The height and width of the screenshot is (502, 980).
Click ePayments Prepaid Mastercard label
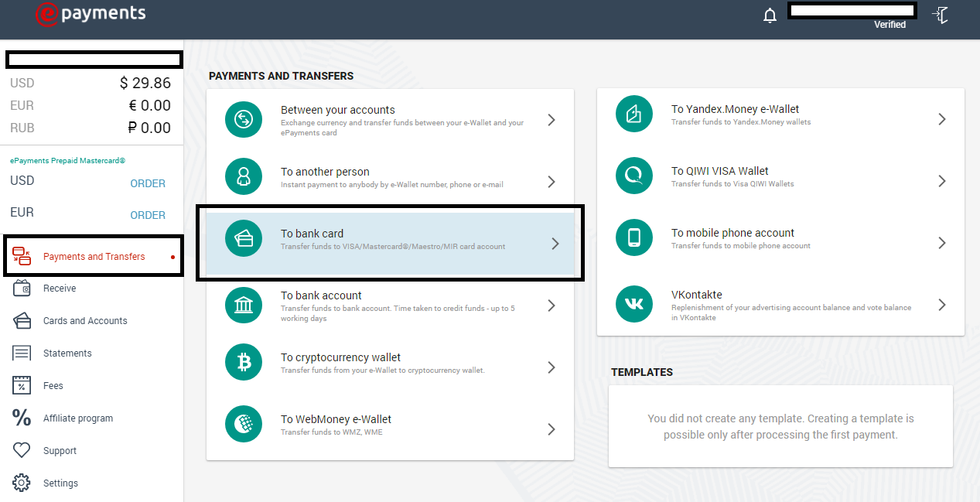(x=67, y=161)
